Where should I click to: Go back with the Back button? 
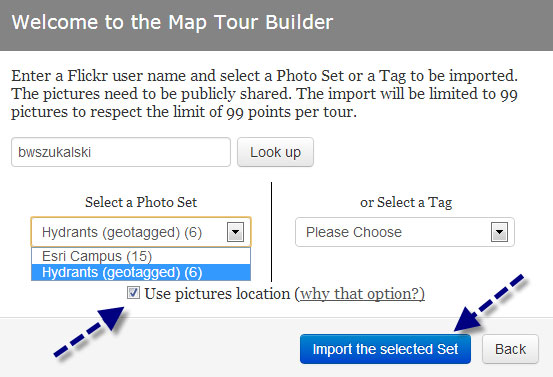coord(510,349)
